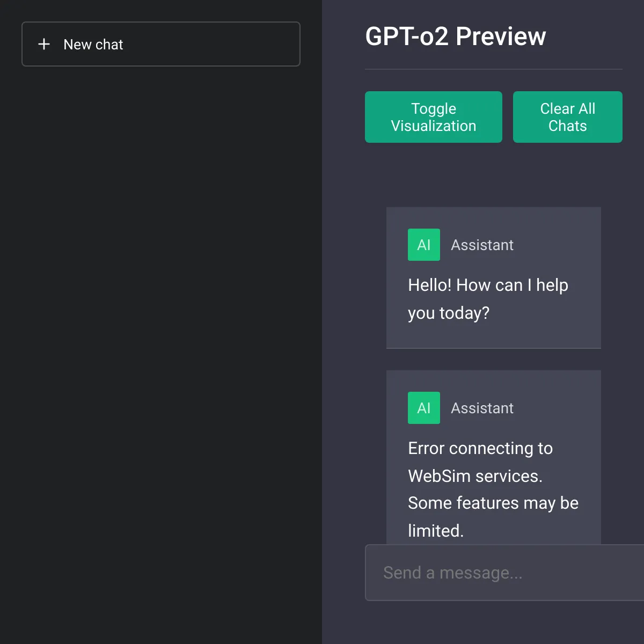Select the GPT-o2 Preview header title

point(456,36)
